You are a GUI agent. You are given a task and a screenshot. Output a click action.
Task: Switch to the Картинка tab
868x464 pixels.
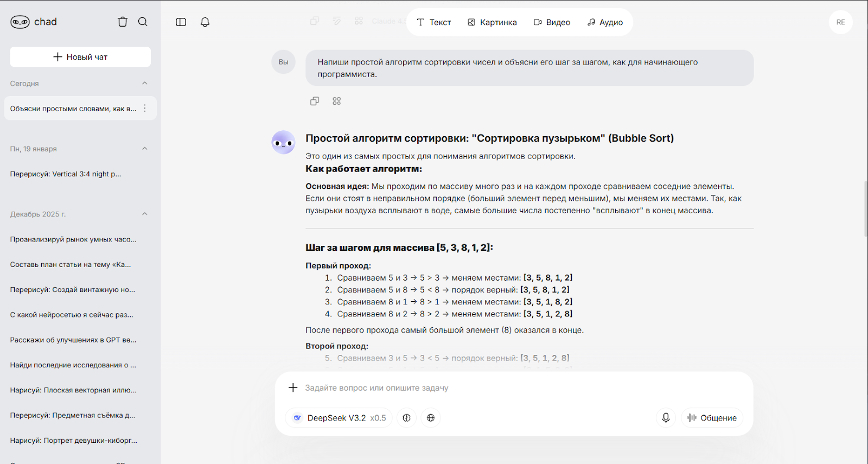coord(492,22)
